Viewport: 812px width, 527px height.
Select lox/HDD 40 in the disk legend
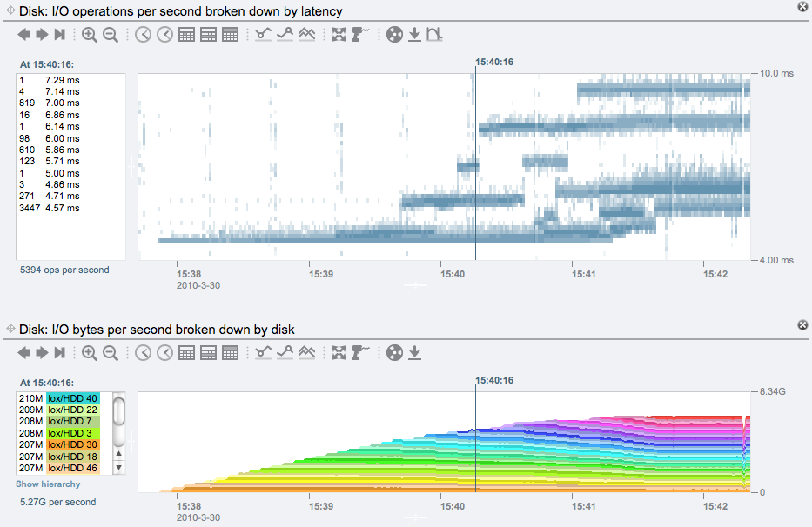coord(72,398)
